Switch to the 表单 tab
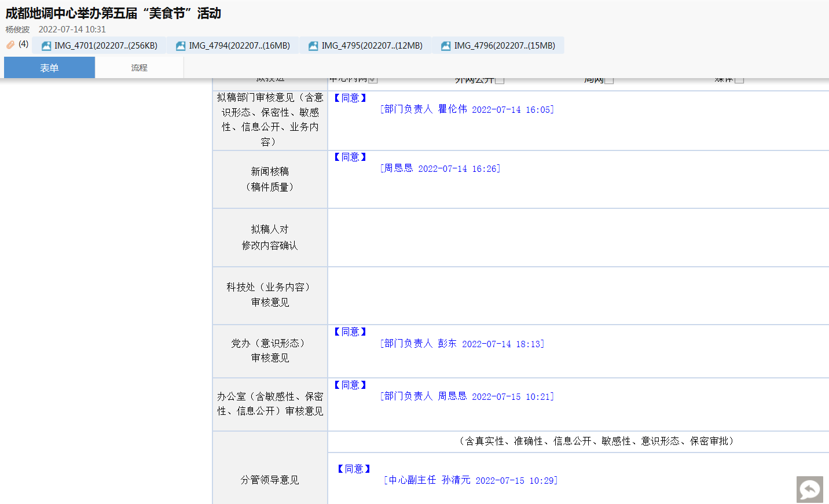 tap(49, 68)
